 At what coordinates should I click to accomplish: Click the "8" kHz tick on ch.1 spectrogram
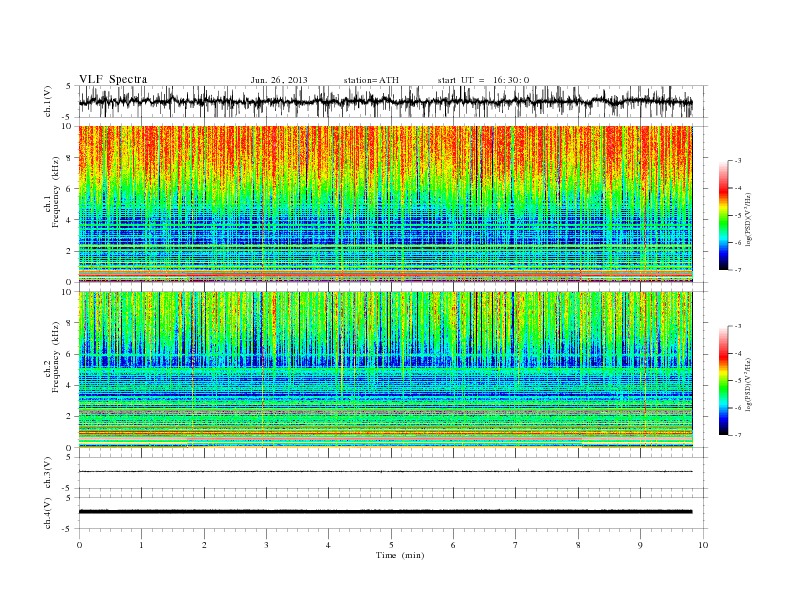[70, 158]
